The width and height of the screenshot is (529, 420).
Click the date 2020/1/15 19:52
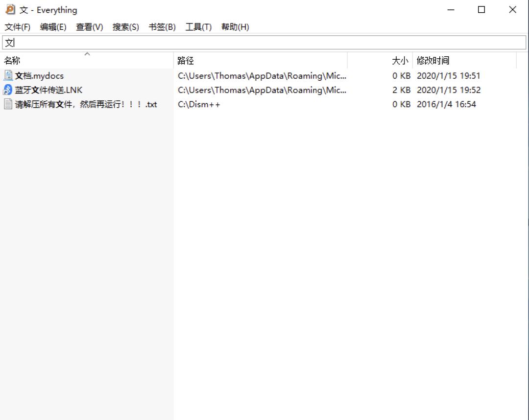click(449, 90)
